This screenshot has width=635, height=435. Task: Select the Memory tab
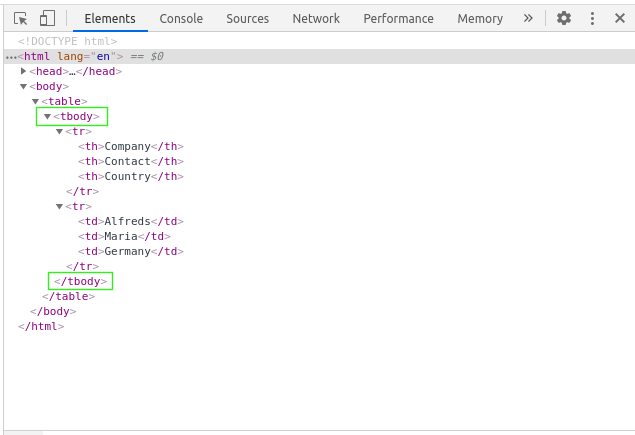pos(480,19)
